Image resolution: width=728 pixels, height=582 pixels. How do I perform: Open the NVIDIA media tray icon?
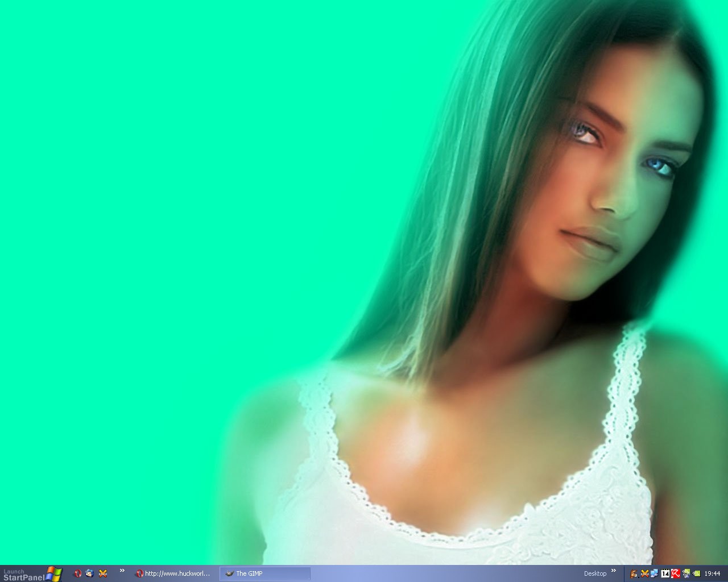pos(686,573)
